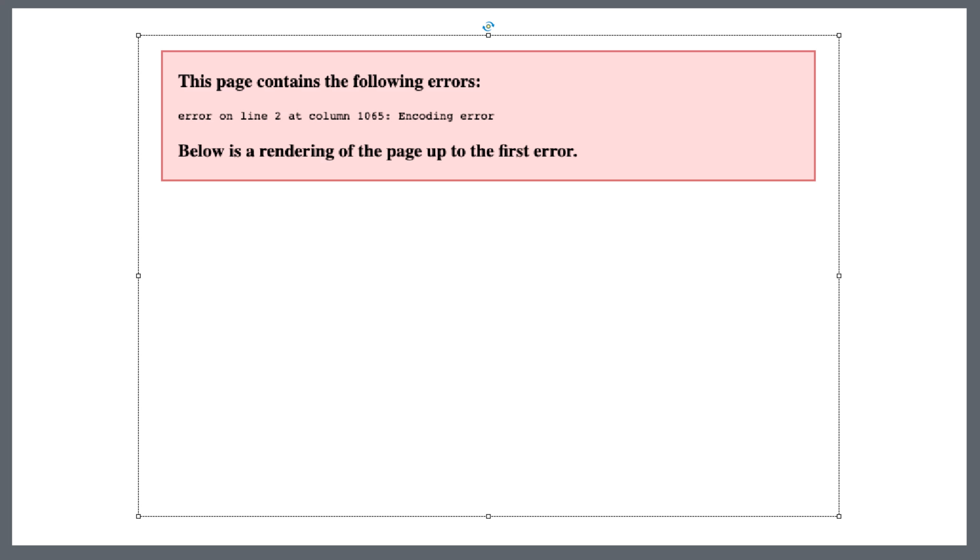
Task: Click the top-center resize handle
Action: pyautogui.click(x=488, y=35)
